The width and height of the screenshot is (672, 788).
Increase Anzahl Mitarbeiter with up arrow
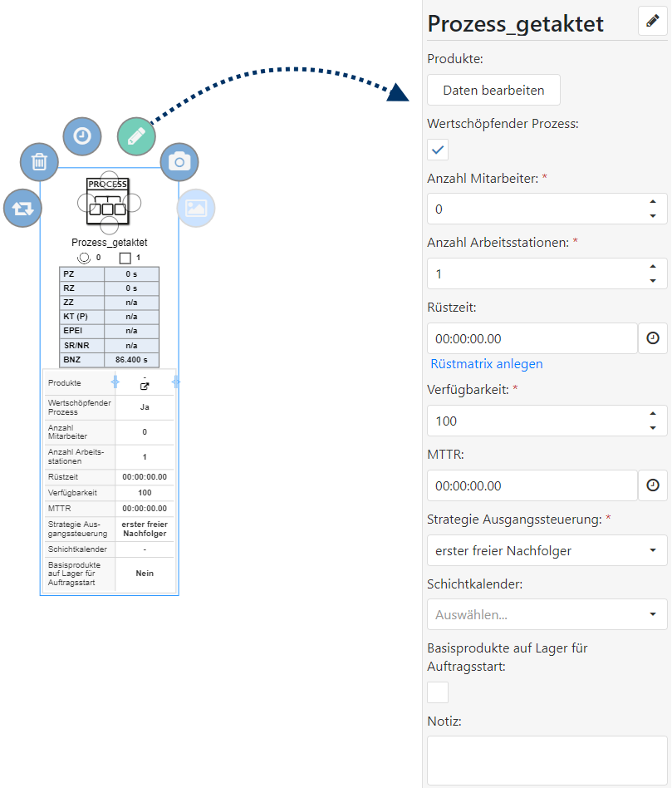coord(653,201)
